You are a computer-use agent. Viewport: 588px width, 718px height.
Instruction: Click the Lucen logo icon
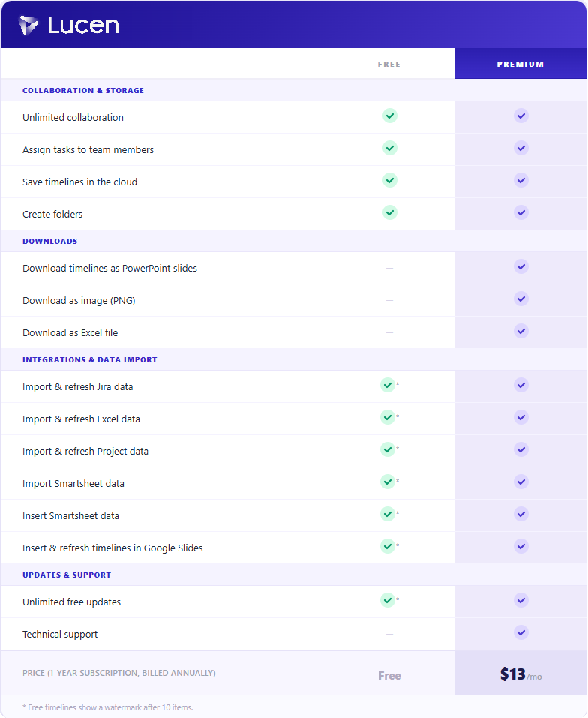point(28,26)
